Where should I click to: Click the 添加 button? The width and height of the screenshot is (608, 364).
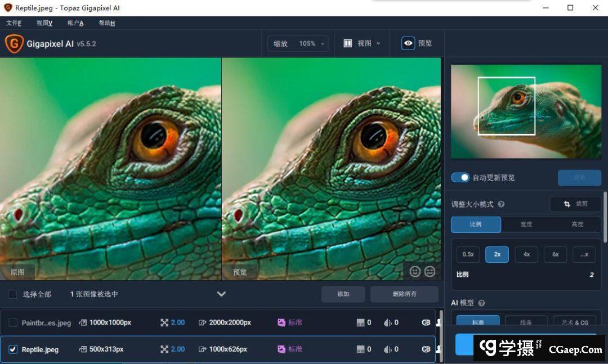343,294
